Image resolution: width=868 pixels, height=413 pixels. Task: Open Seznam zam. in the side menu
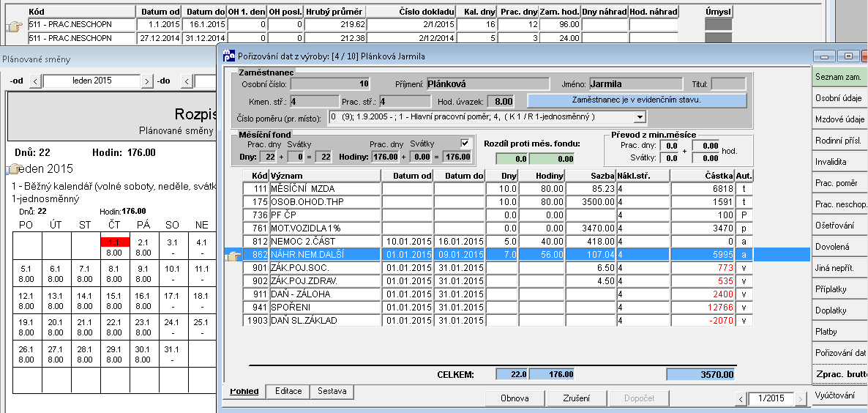839,77
